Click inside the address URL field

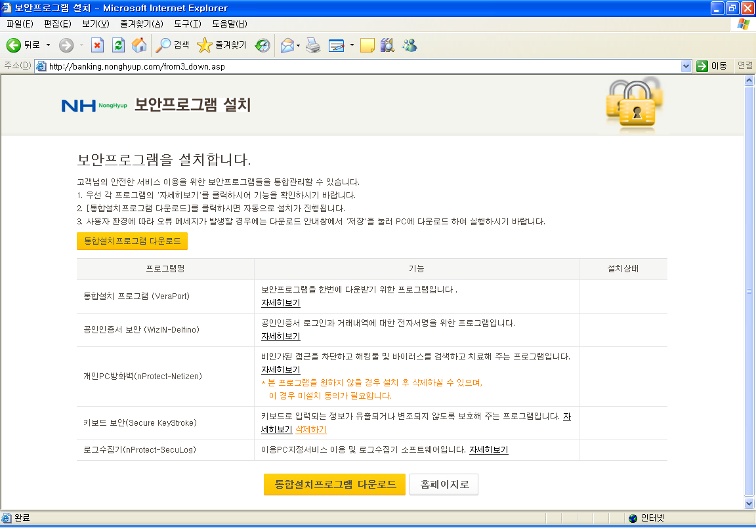[362, 66]
